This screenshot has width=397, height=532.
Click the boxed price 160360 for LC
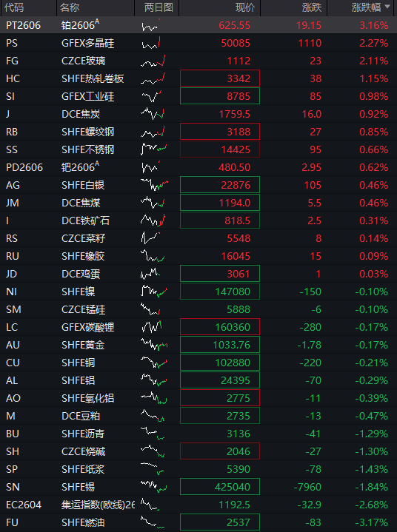220,327
